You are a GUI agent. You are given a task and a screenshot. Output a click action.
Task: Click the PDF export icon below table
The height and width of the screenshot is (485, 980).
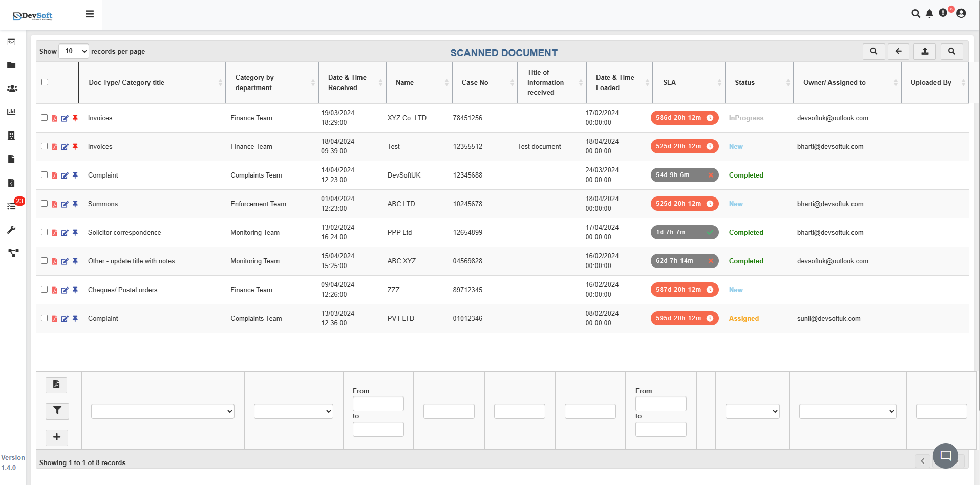56,385
